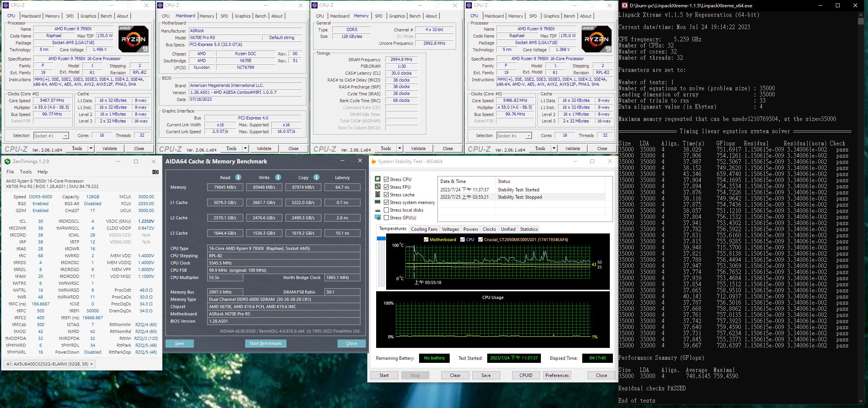The width and height of the screenshot is (868, 408).
Task: Click Start Benchmark in AIDA64 benchmark
Action: 265,343
